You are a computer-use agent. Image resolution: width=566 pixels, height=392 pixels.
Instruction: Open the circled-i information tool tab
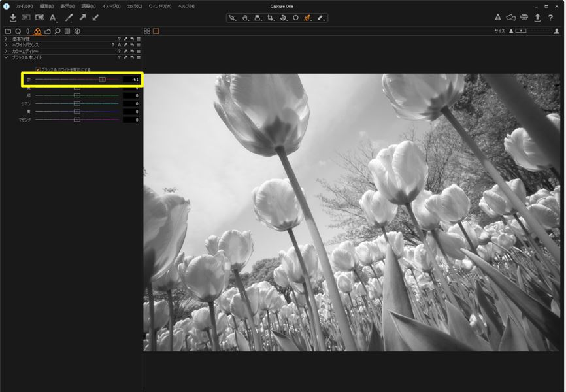point(77,31)
